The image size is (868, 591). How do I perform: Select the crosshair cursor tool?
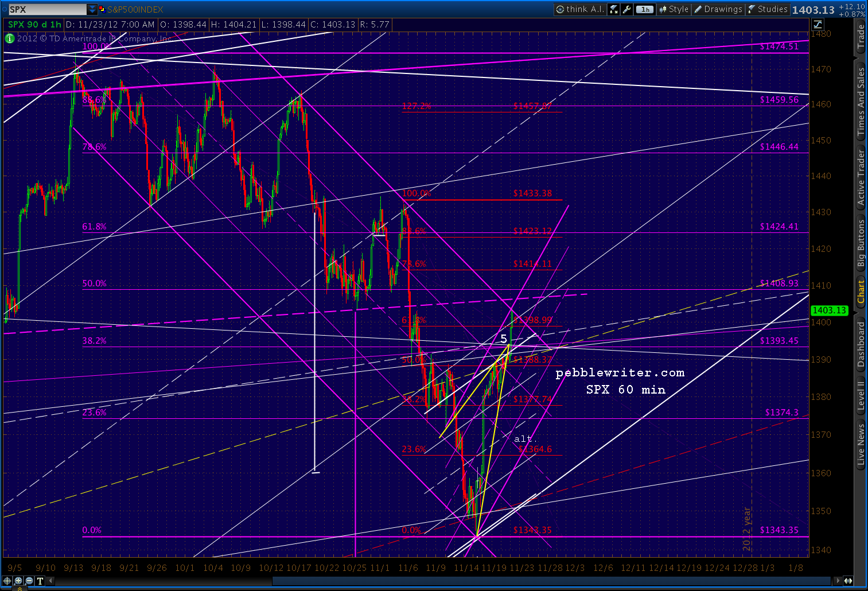[x=7, y=581]
